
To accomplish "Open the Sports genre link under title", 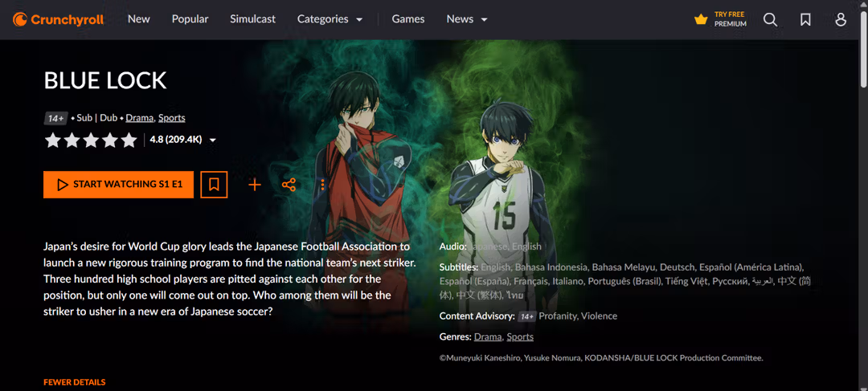I will click(x=172, y=118).
